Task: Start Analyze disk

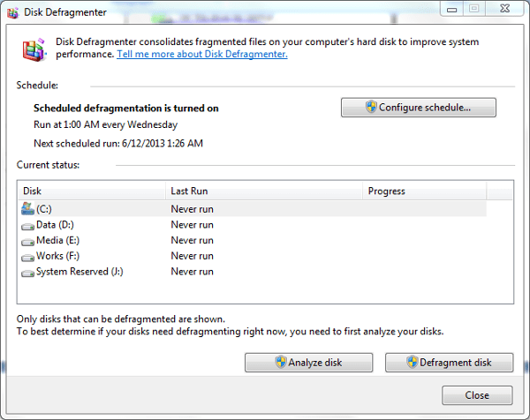Action: coord(308,363)
